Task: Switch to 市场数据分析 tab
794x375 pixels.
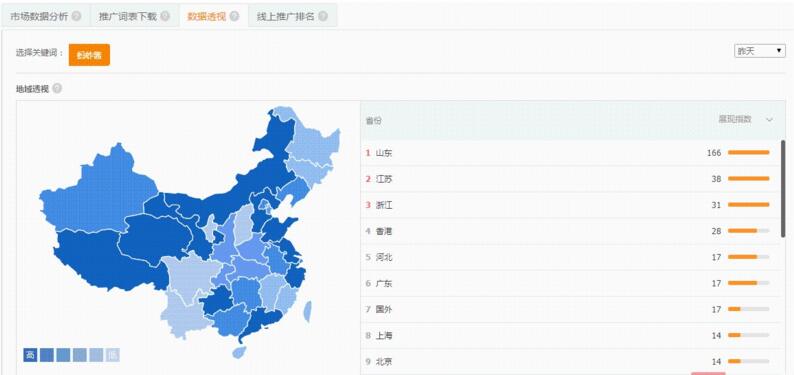Action: coord(39,16)
